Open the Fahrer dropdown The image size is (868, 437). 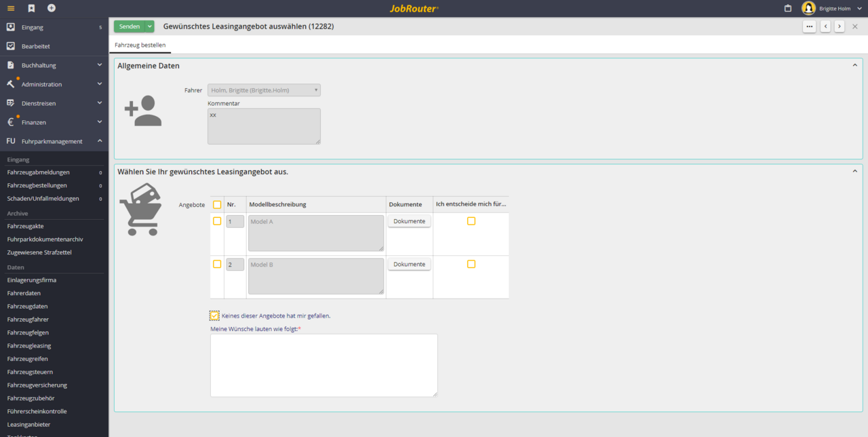[x=264, y=90]
